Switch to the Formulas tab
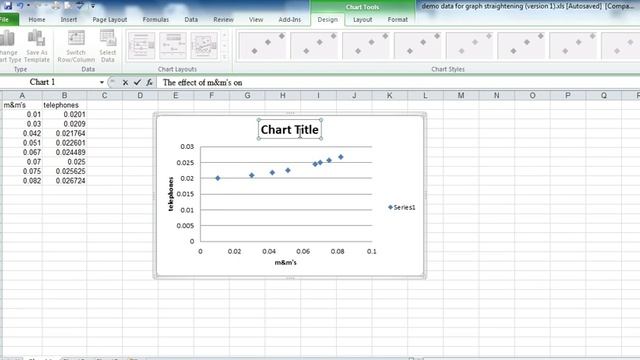 point(156,20)
